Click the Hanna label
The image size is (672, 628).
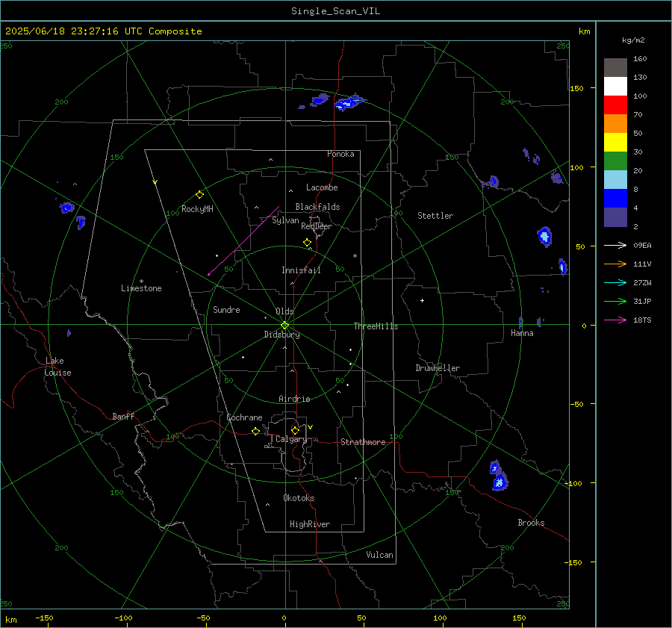point(522,333)
